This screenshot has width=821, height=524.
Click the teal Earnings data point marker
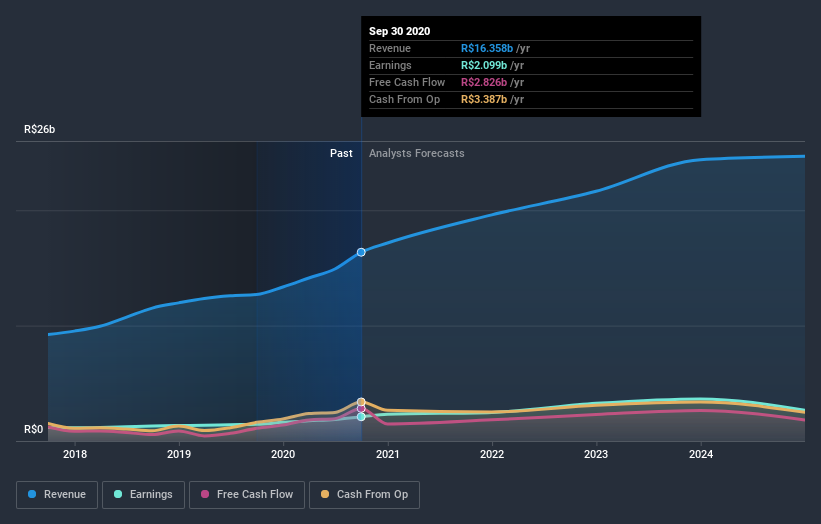[x=361, y=417]
